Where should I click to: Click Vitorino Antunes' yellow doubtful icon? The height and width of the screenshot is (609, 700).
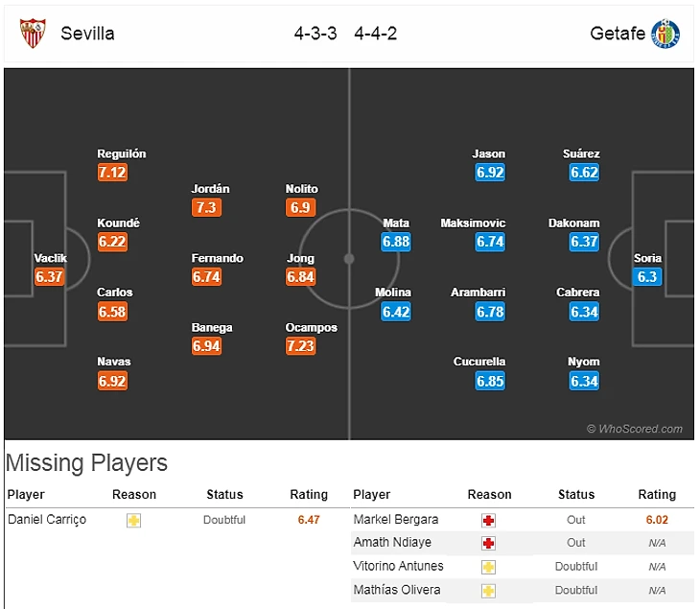[x=489, y=567]
